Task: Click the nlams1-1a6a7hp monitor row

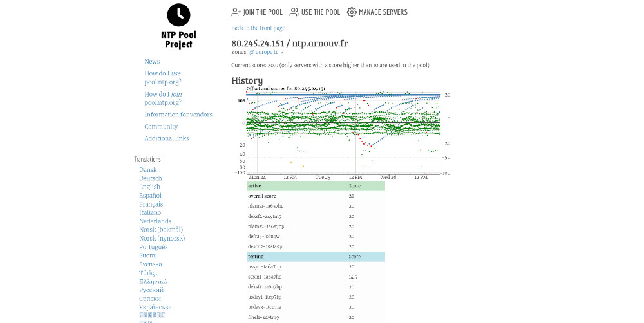Action: tap(265, 206)
